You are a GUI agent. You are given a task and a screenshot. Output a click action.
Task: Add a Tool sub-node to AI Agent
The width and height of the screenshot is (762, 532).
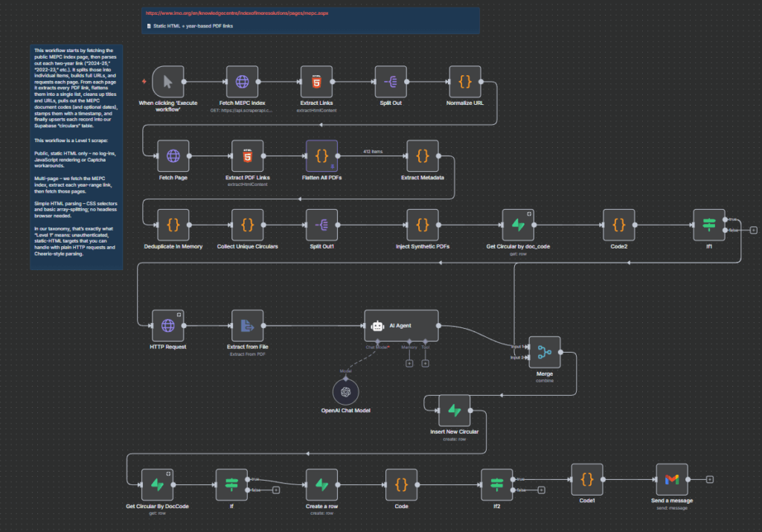(x=426, y=364)
